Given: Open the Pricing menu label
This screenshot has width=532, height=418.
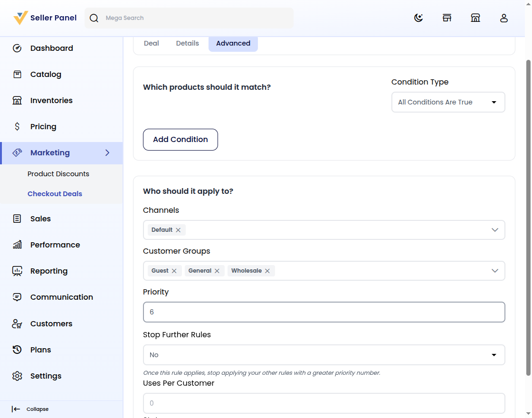Looking at the screenshot, I should pyautogui.click(x=43, y=126).
